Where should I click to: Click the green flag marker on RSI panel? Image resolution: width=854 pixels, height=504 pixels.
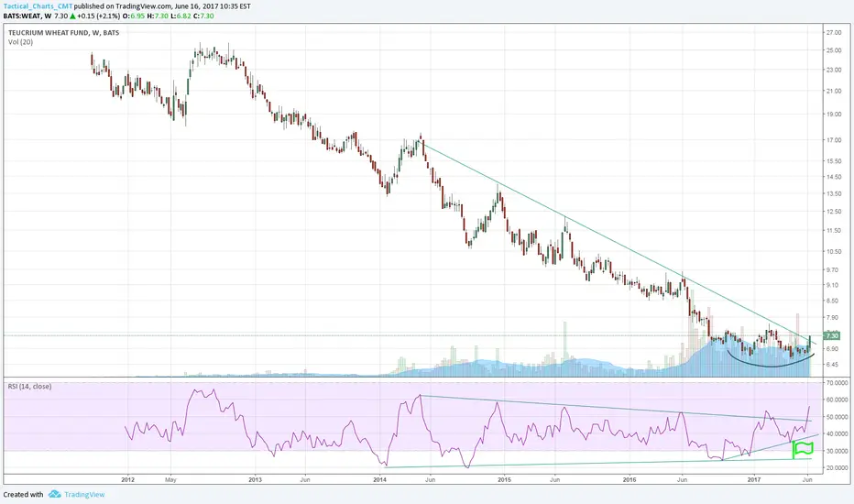803,450
